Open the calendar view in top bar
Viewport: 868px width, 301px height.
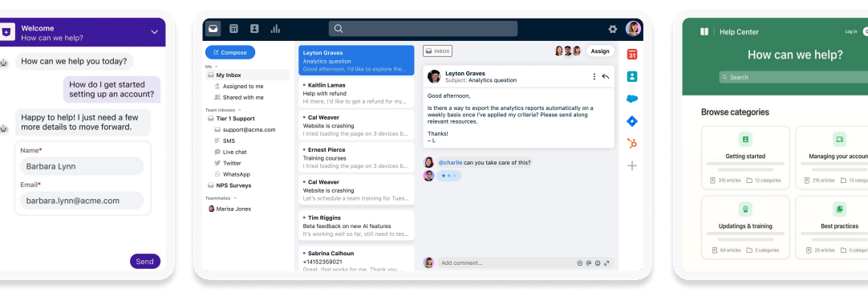click(x=233, y=29)
